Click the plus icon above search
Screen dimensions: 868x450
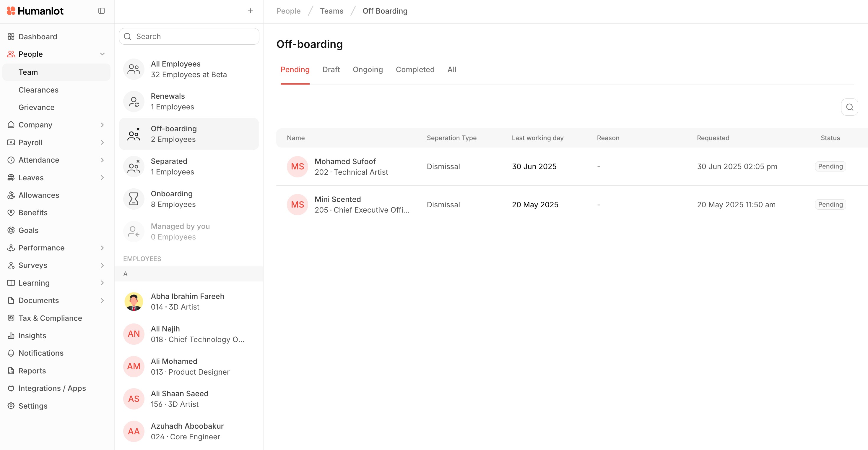click(x=250, y=11)
